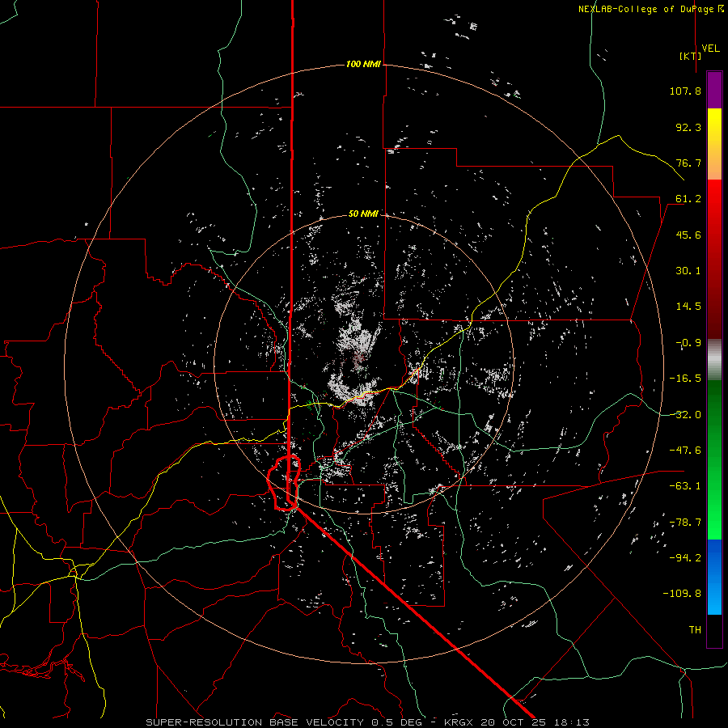The height and width of the screenshot is (728, 728).
Task: Click the dense gray velocity echo cluster near center
Action: coord(355,353)
